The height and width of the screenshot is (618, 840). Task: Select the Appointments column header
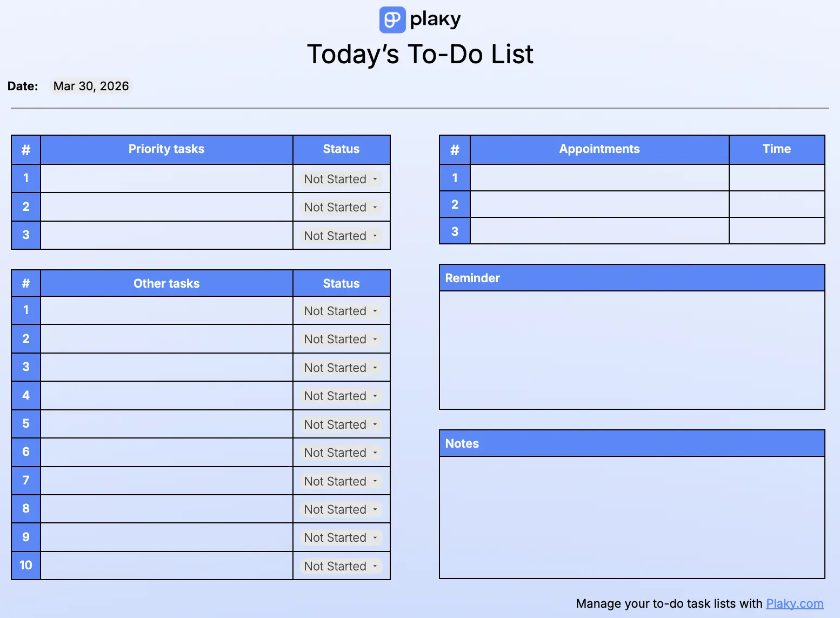point(599,149)
